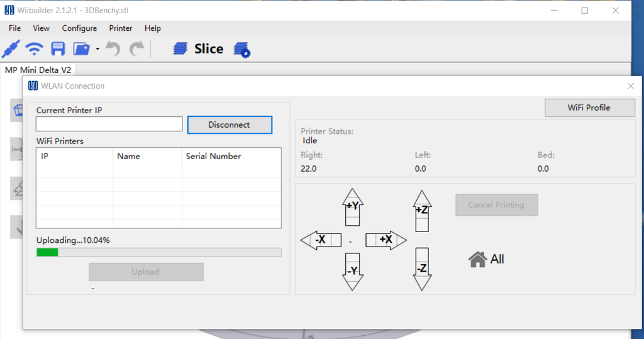This screenshot has width=644, height=339.
Task: Click into the Current Printer IP field
Action: [x=109, y=124]
